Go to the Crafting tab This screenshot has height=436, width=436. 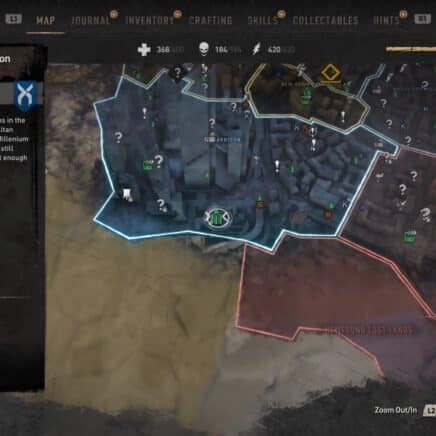(x=210, y=20)
